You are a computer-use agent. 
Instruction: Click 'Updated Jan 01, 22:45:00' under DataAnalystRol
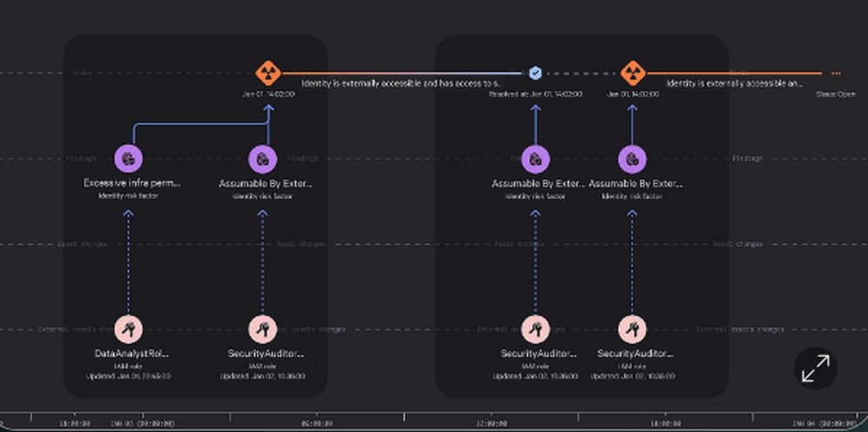click(128, 376)
